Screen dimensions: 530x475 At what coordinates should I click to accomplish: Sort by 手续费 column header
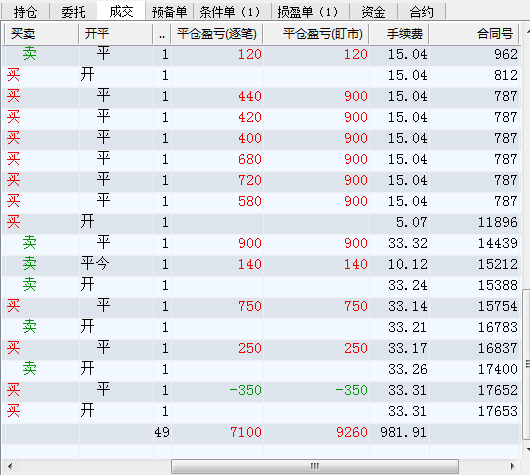pos(399,33)
